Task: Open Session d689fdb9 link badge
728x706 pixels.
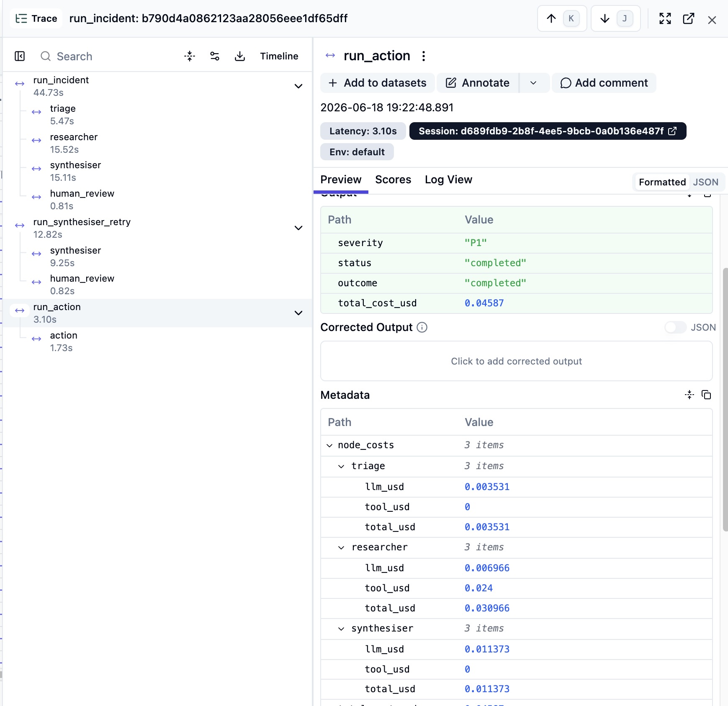Action: 548,131
